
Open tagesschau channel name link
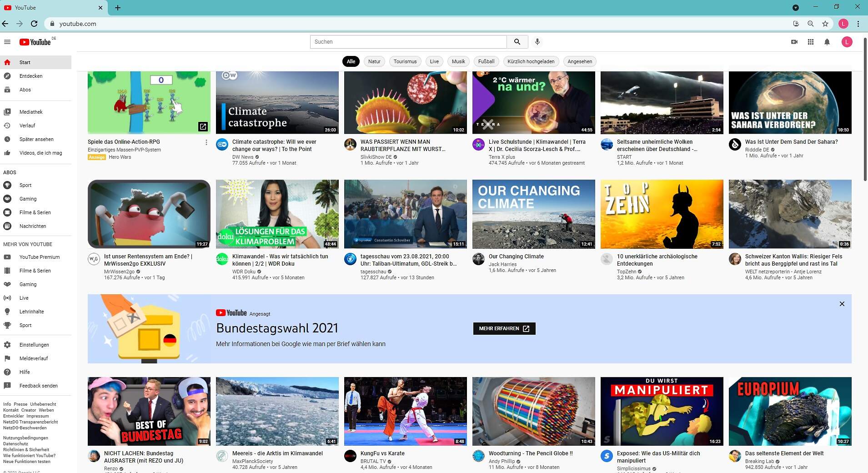373,272
